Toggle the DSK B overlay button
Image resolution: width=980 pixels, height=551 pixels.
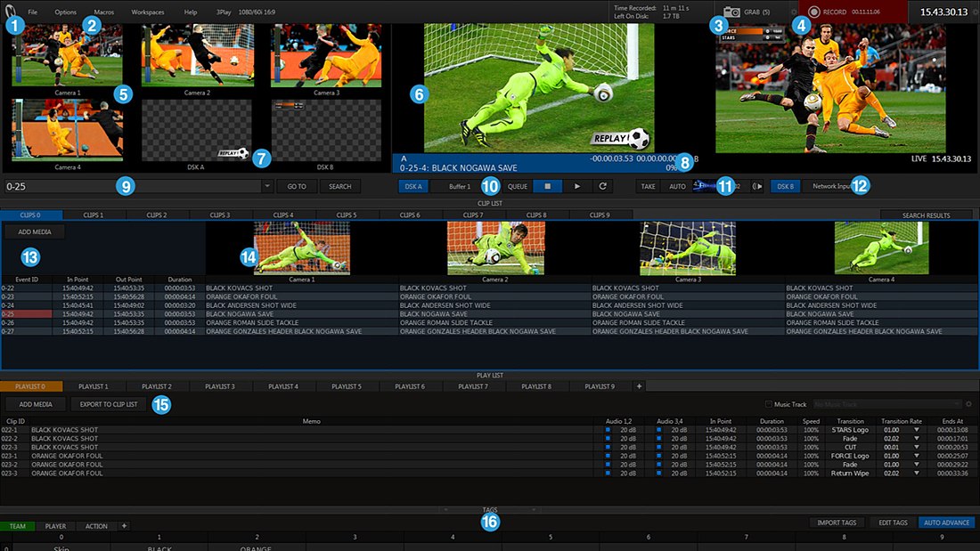point(784,187)
